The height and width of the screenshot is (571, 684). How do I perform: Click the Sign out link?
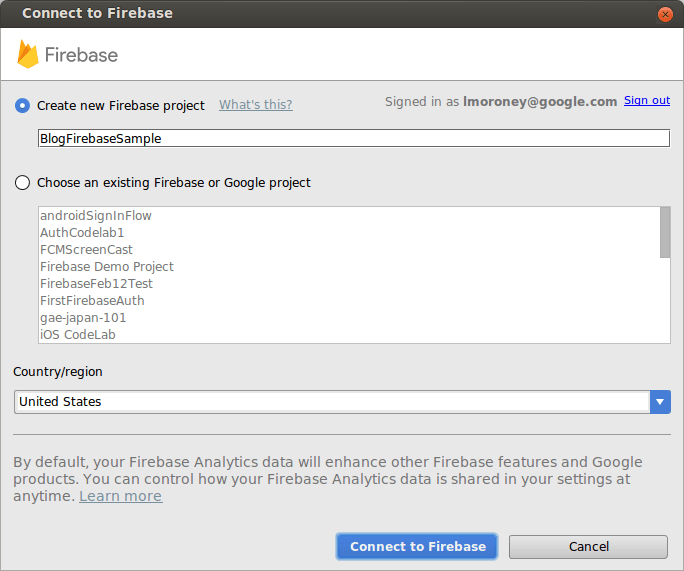tap(646, 100)
